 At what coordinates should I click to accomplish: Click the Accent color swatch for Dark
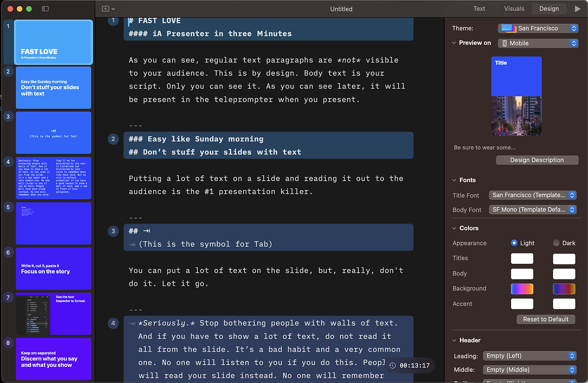click(564, 304)
